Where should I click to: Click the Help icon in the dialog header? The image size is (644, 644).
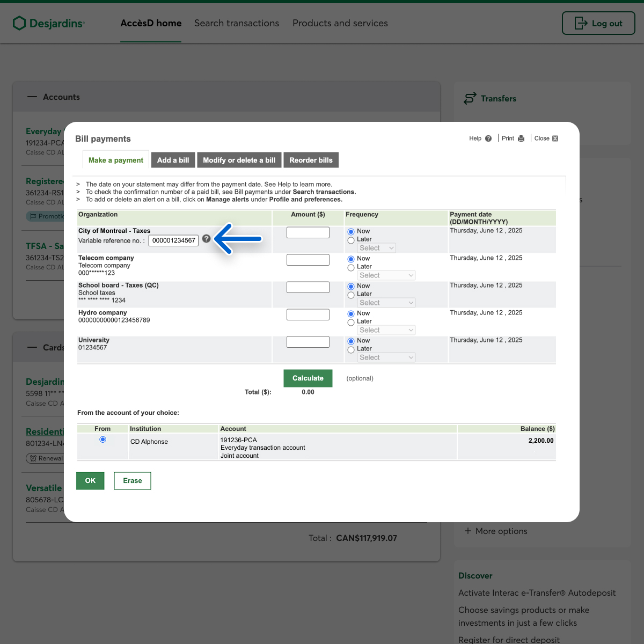(x=488, y=138)
